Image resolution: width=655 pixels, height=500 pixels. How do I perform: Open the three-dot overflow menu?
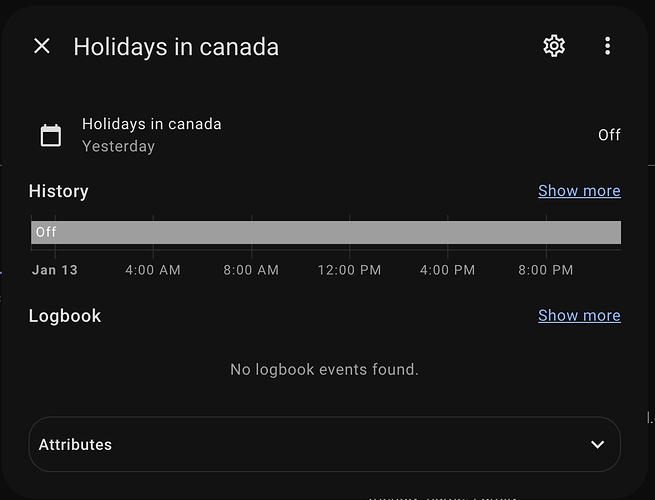click(x=607, y=46)
